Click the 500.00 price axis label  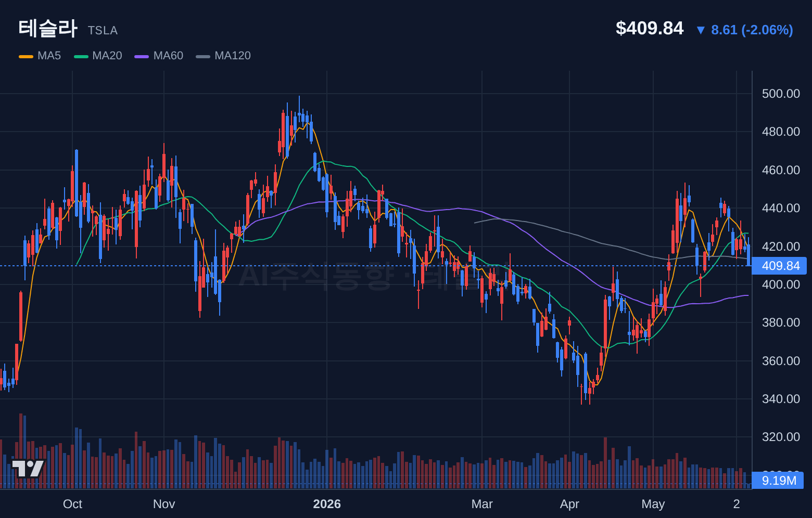coord(781,94)
